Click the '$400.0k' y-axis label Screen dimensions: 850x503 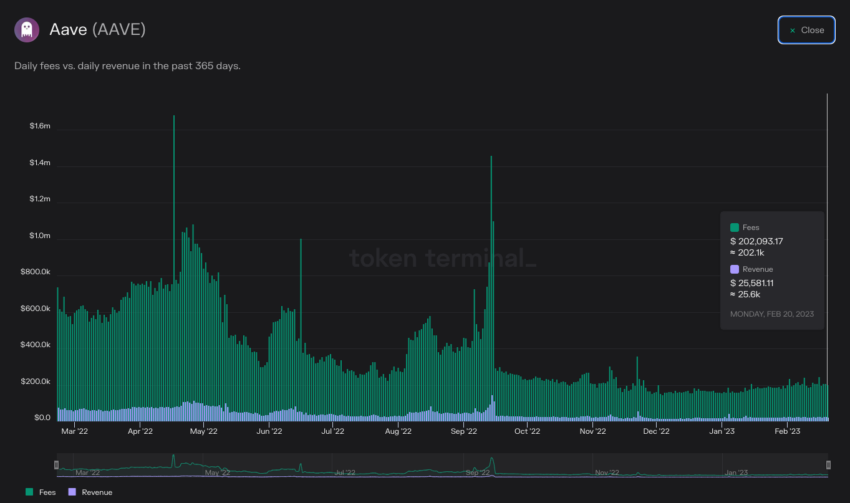point(35,345)
